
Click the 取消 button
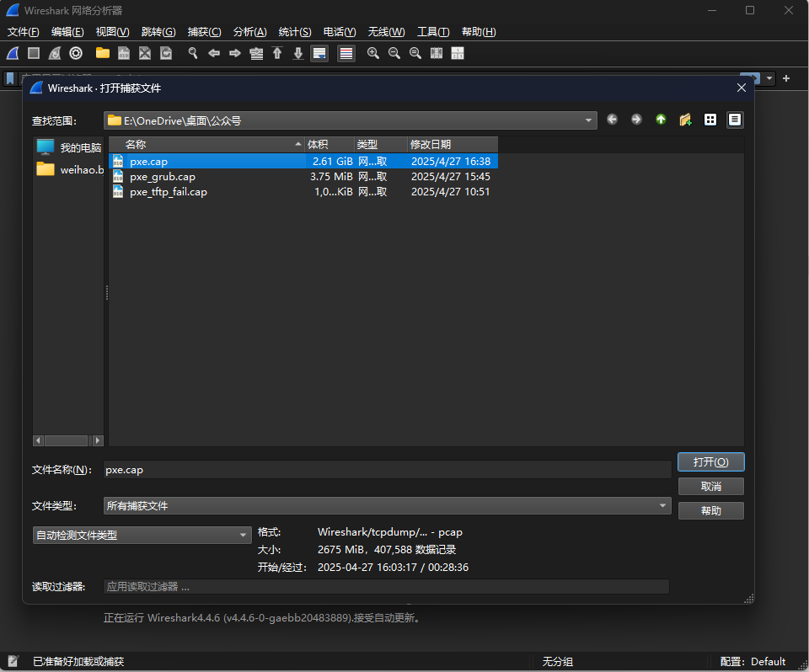coord(710,486)
